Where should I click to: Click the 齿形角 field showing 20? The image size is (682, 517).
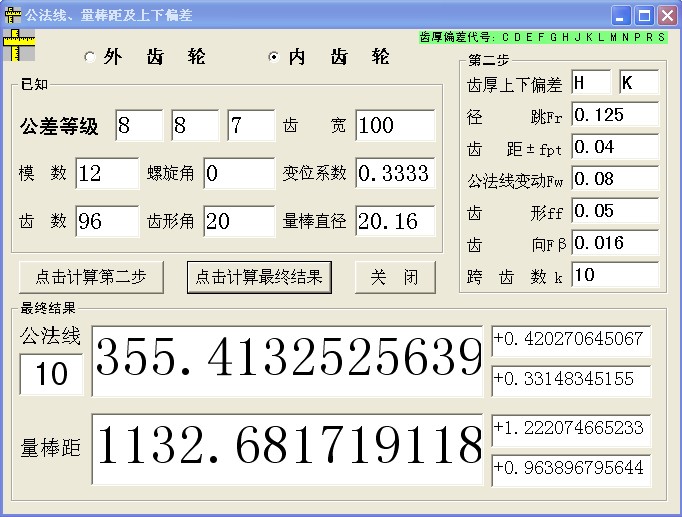(239, 221)
